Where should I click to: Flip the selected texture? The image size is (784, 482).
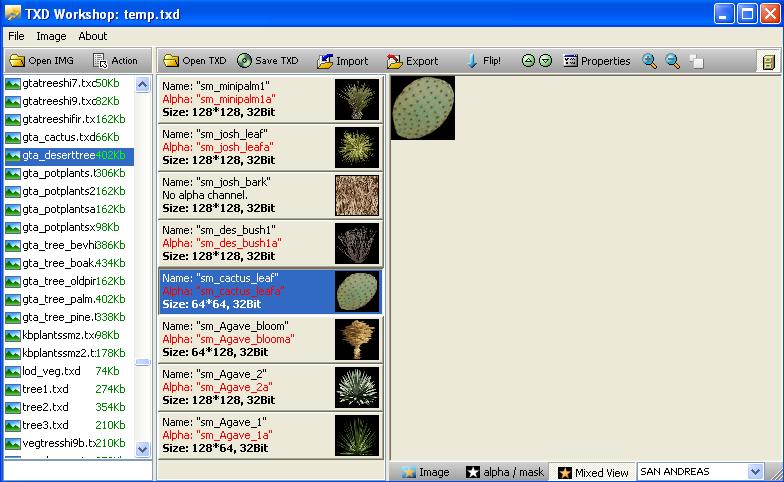click(x=484, y=60)
